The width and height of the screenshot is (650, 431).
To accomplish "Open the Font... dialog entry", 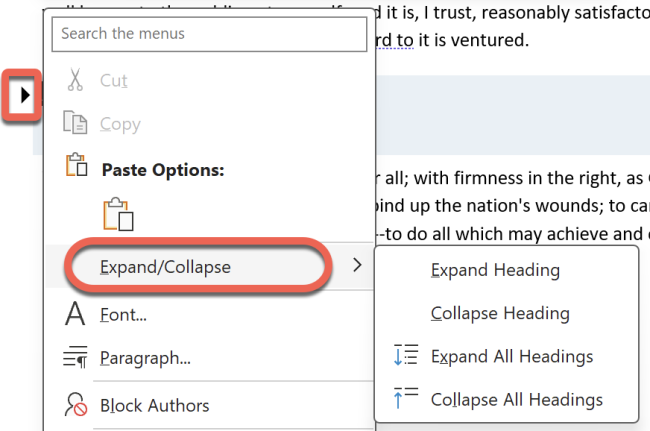I will [123, 315].
